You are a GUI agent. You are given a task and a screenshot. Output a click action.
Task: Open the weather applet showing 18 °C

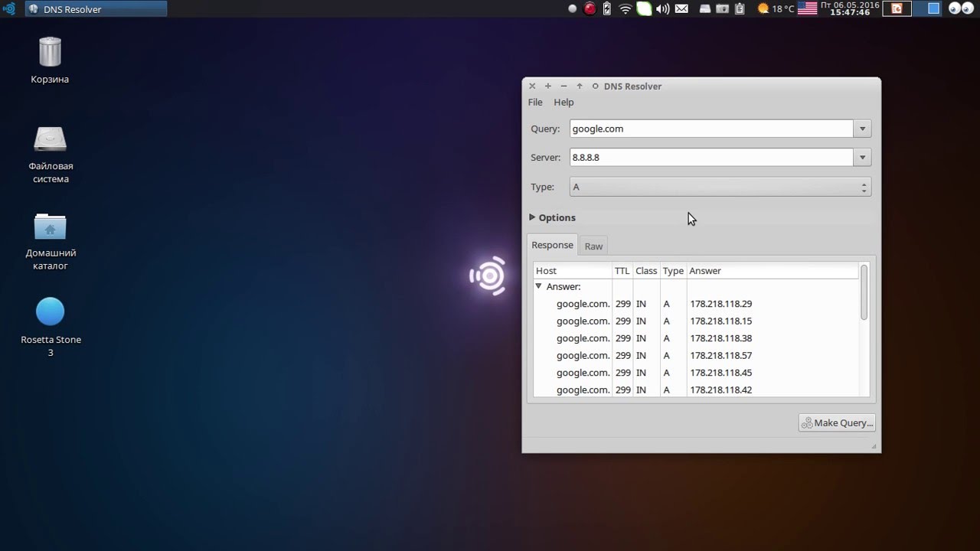click(x=776, y=9)
